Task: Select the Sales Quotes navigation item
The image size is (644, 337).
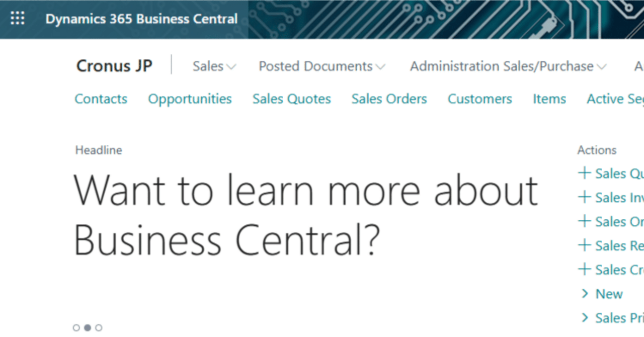Action: pos(291,99)
